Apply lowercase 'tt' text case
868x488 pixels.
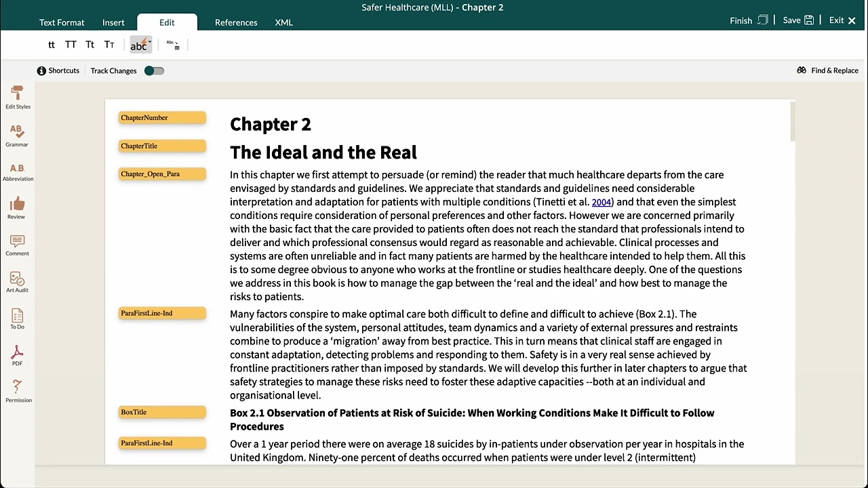pos(52,45)
